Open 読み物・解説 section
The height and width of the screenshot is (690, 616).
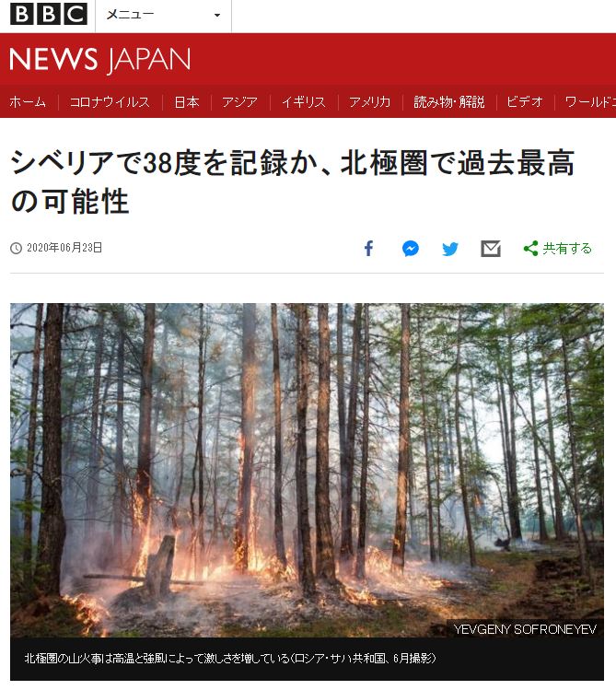click(x=449, y=102)
